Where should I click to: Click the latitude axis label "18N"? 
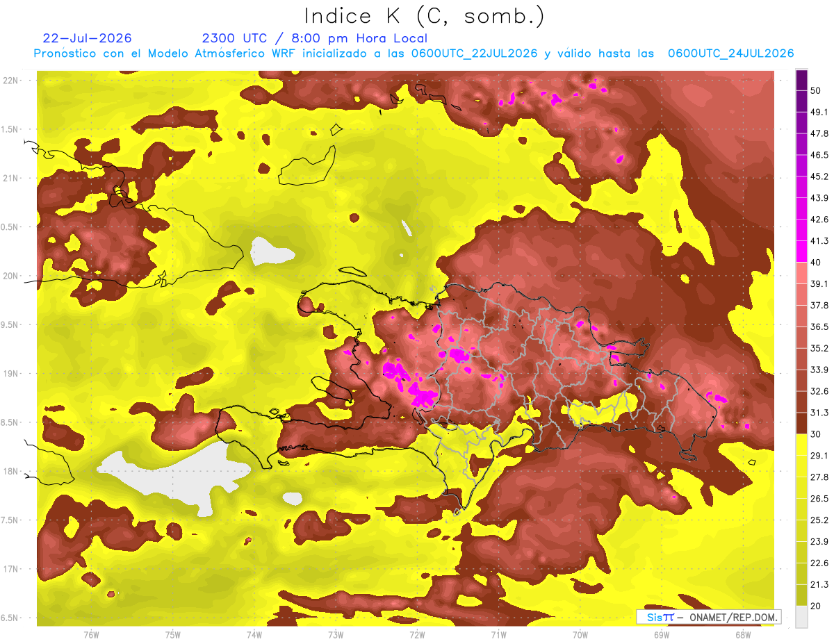pos(10,471)
